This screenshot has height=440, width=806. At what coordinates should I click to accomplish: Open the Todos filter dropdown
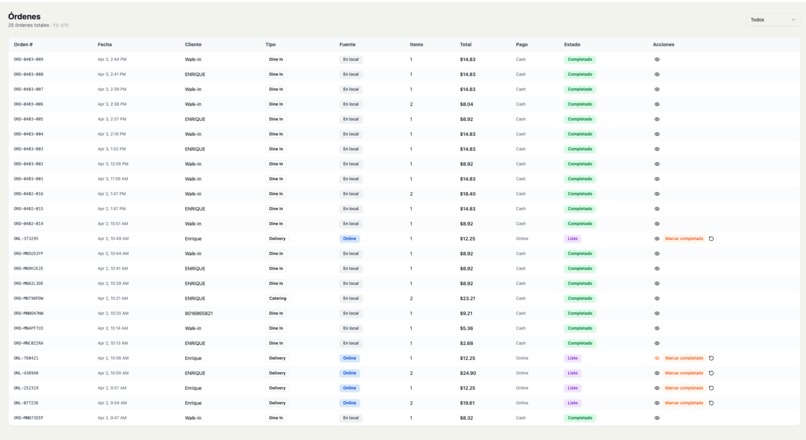(773, 20)
